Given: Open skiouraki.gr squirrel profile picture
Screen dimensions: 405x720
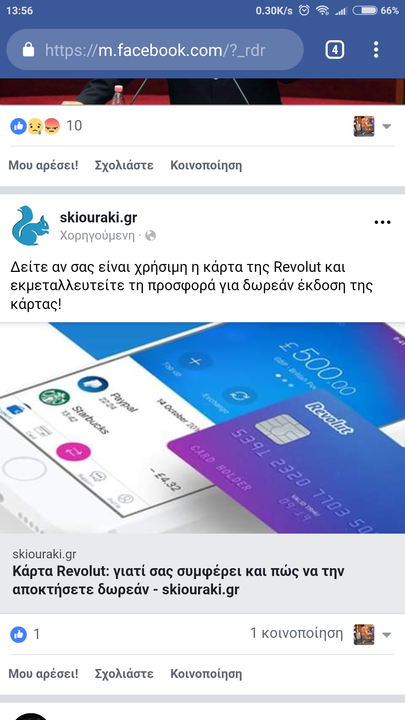Looking at the screenshot, I should tap(30, 225).
